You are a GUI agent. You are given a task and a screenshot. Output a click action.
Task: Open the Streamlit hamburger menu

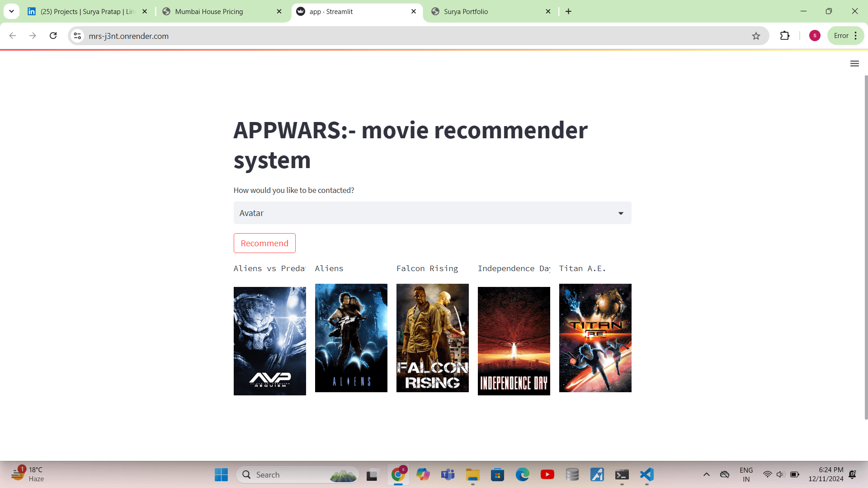(x=854, y=64)
